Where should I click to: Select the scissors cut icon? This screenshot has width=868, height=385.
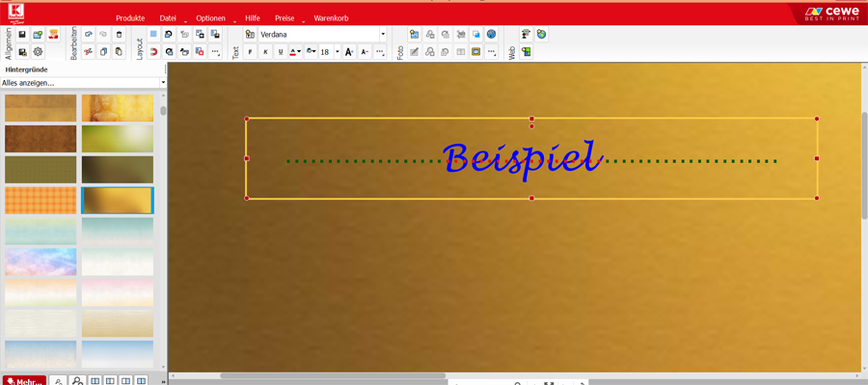click(x=88, y=52)
